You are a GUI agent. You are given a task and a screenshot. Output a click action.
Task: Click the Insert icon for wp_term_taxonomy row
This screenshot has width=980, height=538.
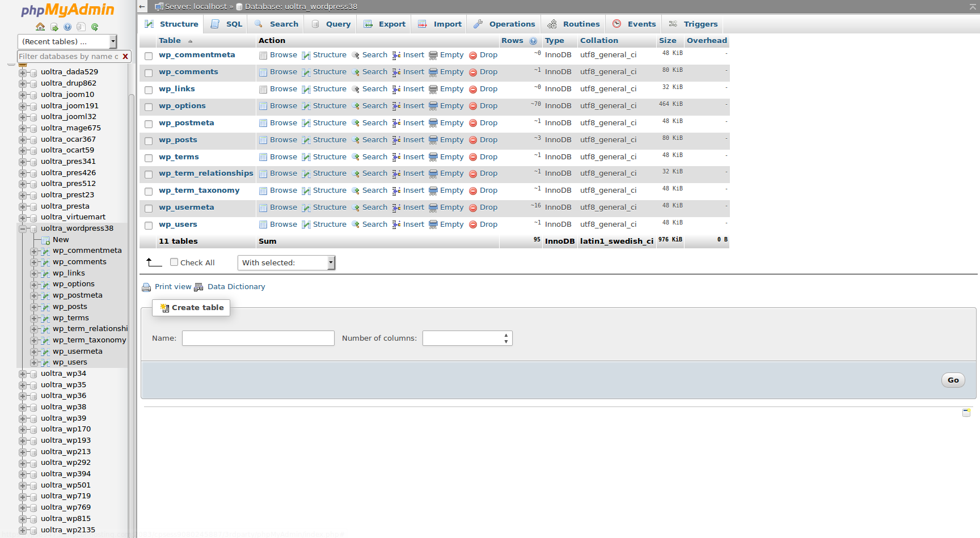pos(396,190)
